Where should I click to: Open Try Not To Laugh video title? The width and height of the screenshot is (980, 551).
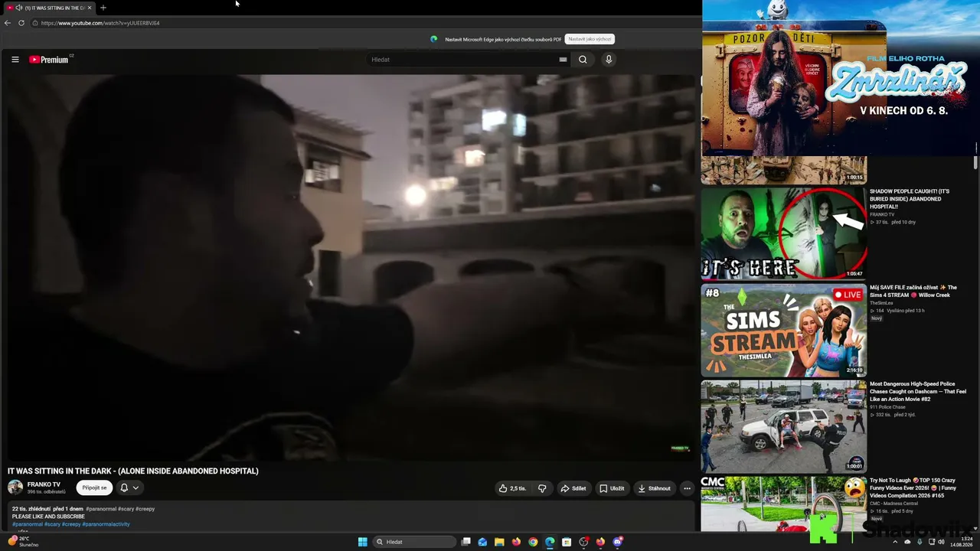click(913, 487)
